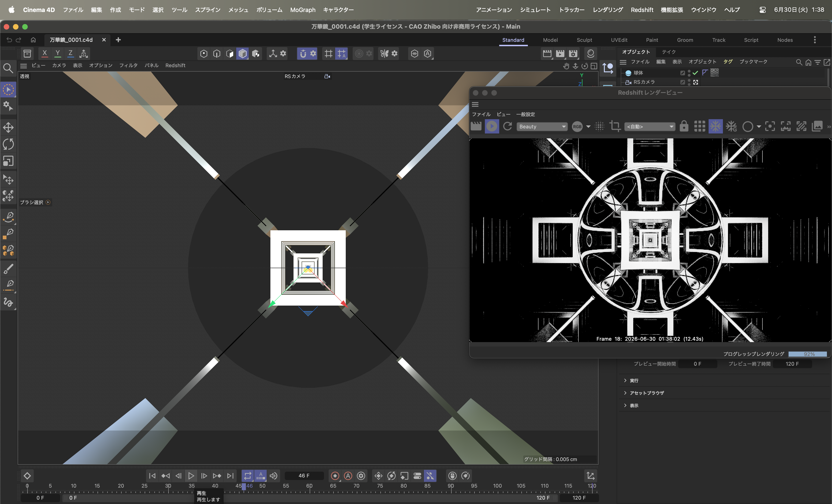Click the lock icon in Redshift render view
Screen dimensions: 832x504
click(684, 127)
